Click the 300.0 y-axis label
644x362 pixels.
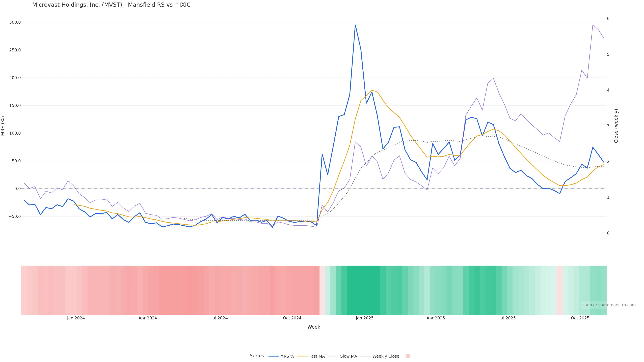(15, 22)
